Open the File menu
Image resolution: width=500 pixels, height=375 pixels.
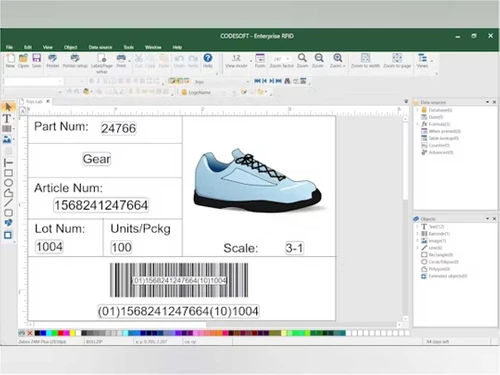click(9, 47)
